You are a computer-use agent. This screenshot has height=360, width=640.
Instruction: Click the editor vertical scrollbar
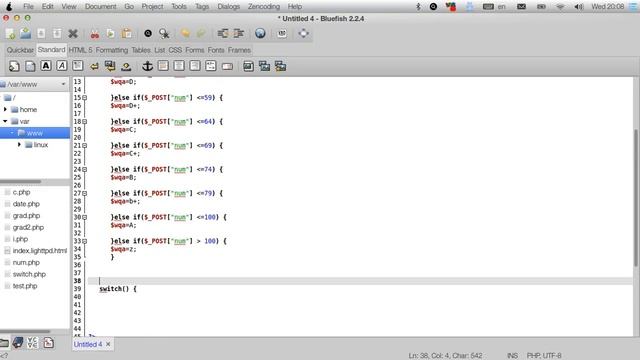(x=636, y=198)
